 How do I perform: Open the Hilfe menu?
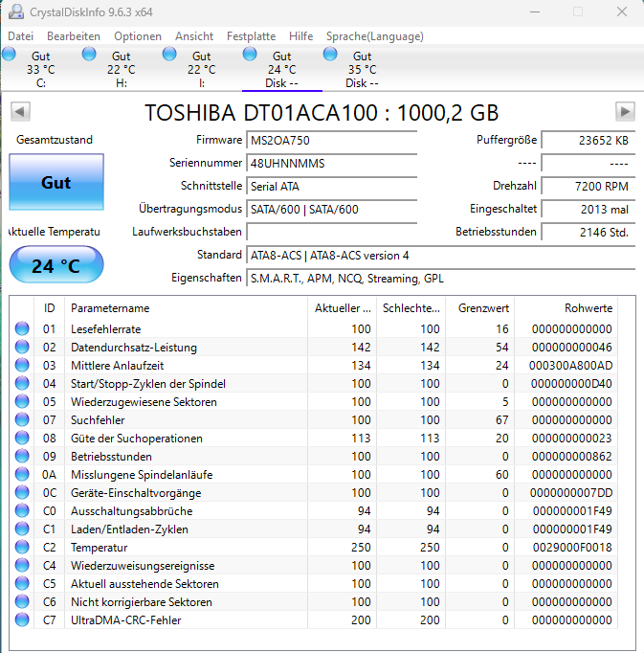tap(301, 36)
